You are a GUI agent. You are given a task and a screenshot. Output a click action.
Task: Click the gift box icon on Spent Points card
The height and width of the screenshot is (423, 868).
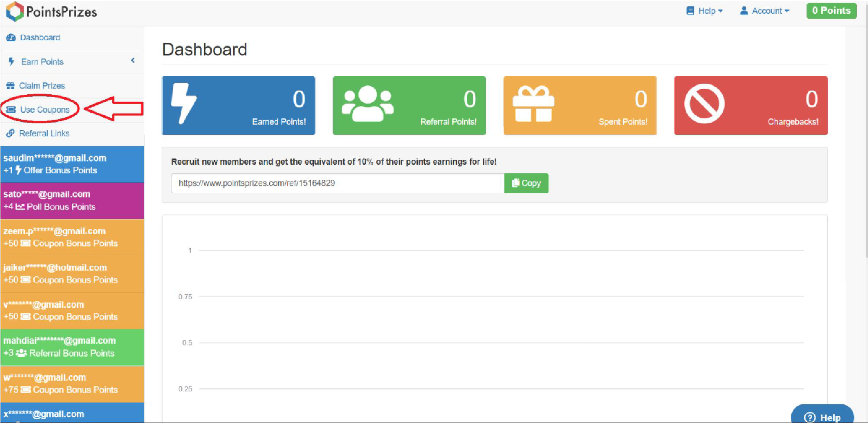pyautogui.click(x=533, y=104)
